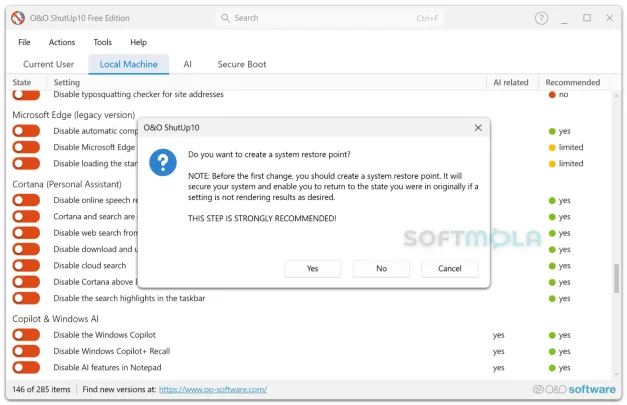Screen dimensions: 627x405
Task: Toggle Disable typosquatting checker for site addresses
Action: coord(26,95)
